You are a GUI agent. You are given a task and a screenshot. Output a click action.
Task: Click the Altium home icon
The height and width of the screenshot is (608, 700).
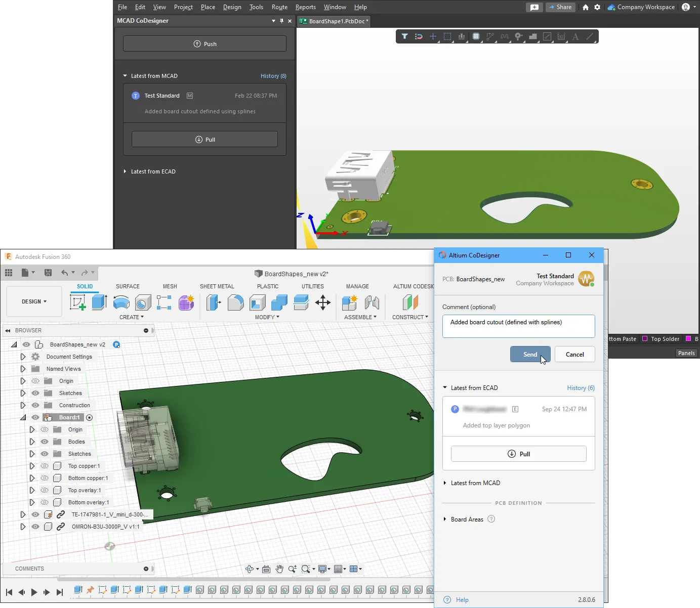click(x=586, y=7)
